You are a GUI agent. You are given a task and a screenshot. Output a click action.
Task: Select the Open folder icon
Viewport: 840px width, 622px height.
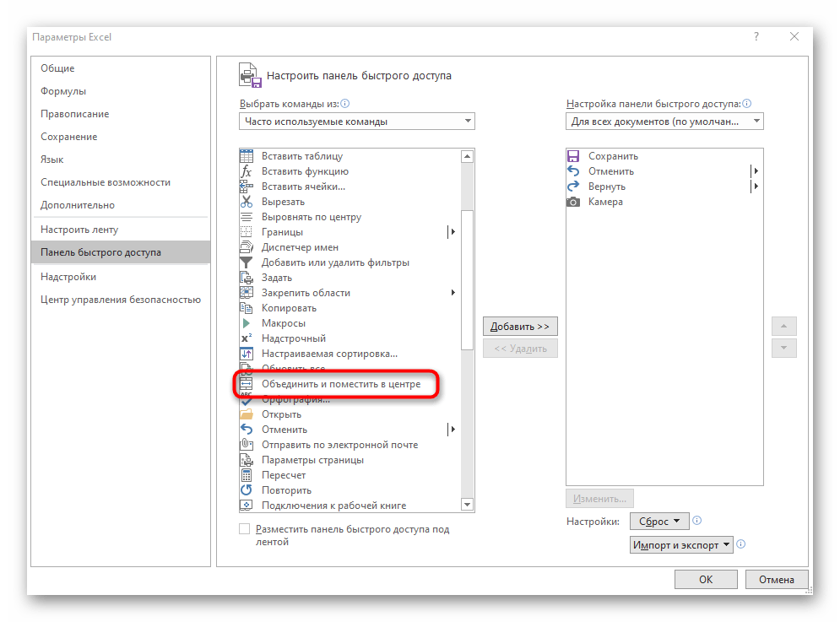pyautogui.click(x=247, y=414)
